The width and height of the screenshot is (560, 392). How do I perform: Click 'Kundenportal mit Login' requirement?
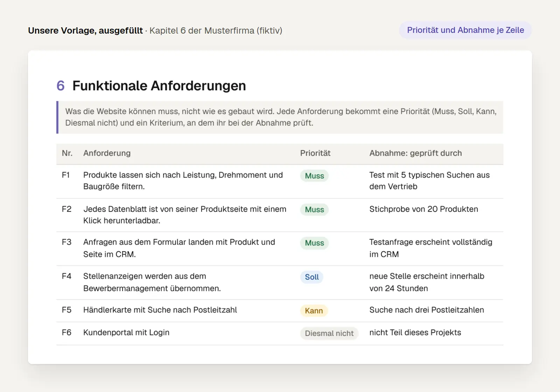(126, 332)
